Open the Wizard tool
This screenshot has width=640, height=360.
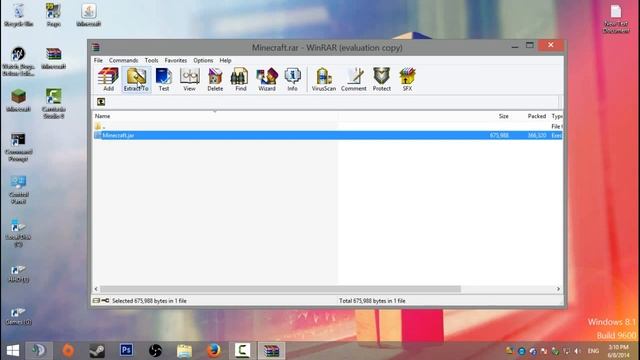267,79
